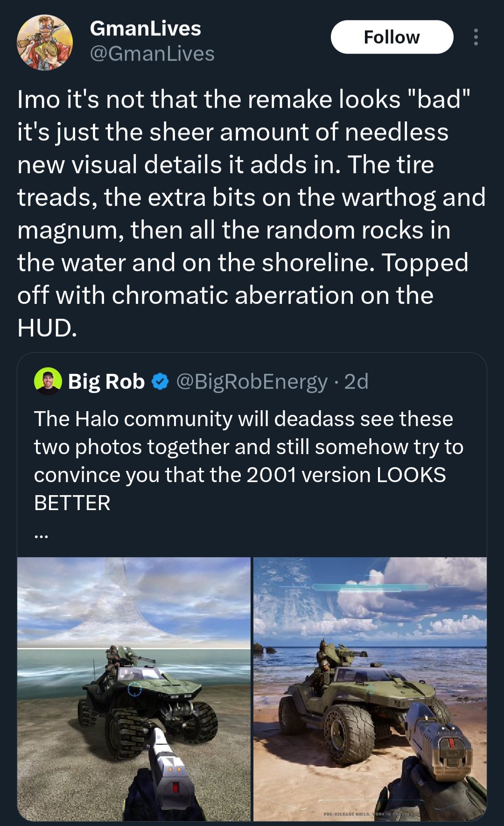Click the Big Rob display name
Screen dimensions: 504x826
[x=106, y=381]
